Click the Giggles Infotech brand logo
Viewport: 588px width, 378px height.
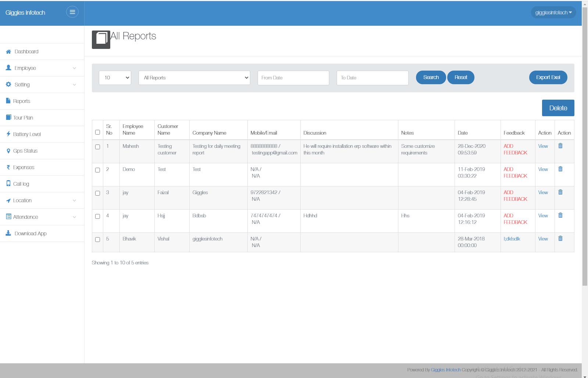tap(25, 13)
